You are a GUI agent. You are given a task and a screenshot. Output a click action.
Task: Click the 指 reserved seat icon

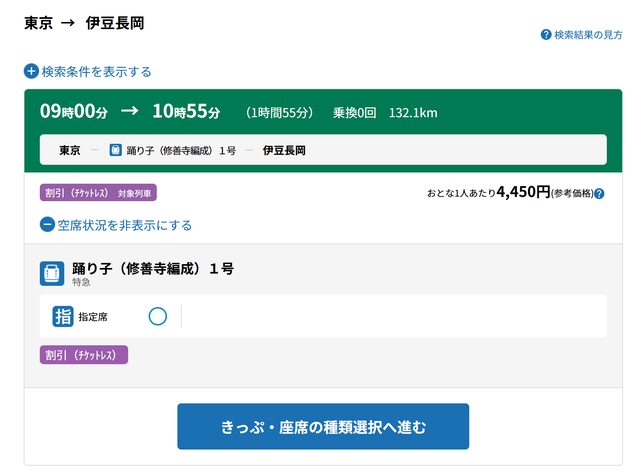click(x=62, y=316)
